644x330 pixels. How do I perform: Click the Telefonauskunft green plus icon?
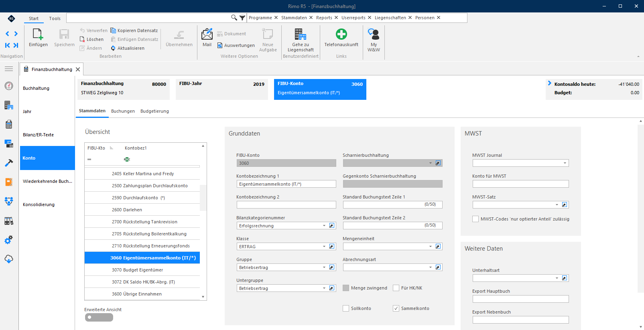point(341,34)
